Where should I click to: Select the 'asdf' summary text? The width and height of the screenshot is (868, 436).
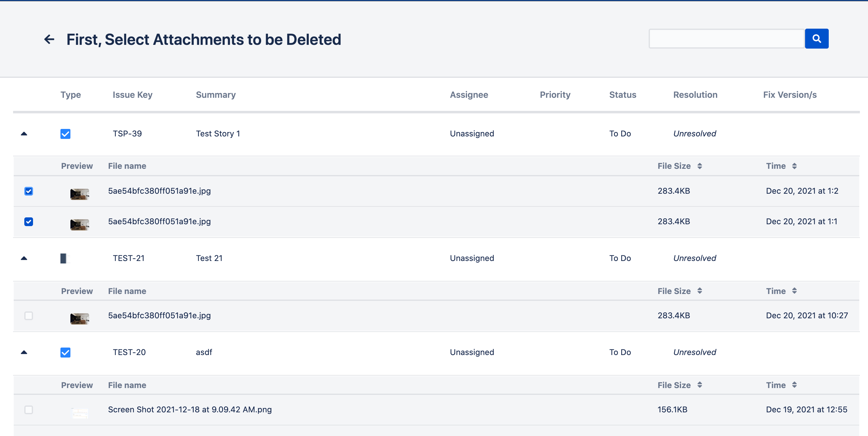pyautogui.click(x=204, y=352)
